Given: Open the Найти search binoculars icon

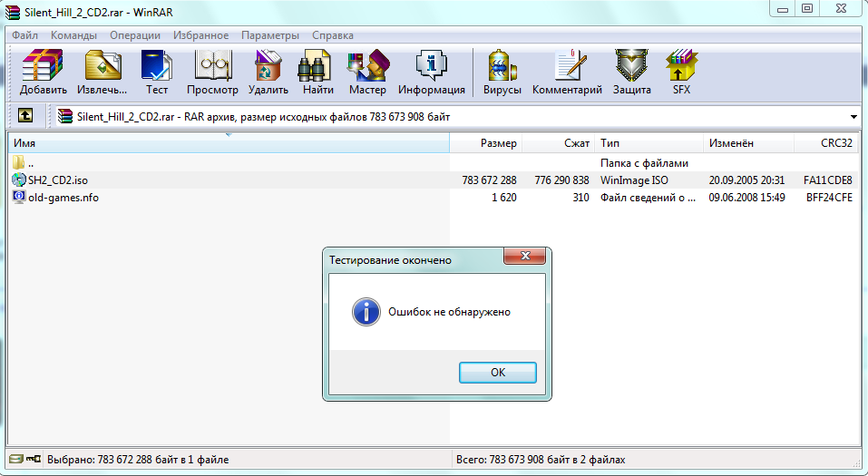Looking at the screenshot, I should 314,65.
